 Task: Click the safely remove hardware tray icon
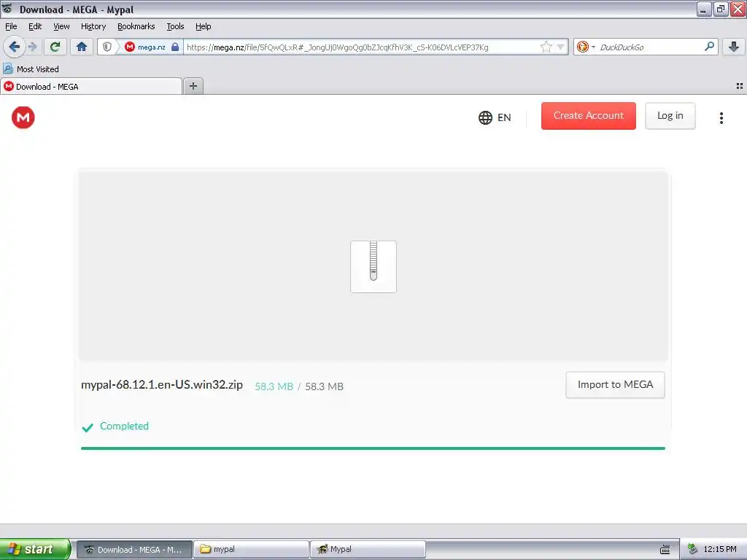pos(692,550)
